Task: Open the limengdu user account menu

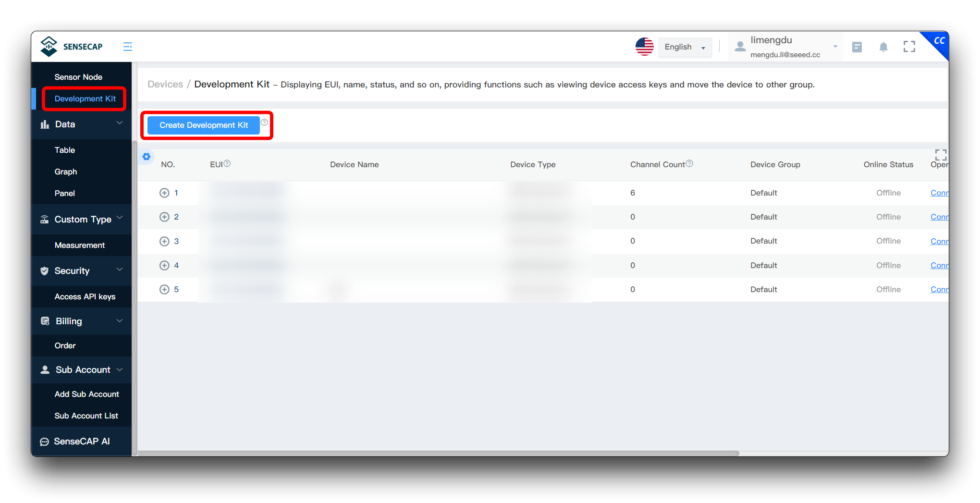Action: (x=785, y=47)
